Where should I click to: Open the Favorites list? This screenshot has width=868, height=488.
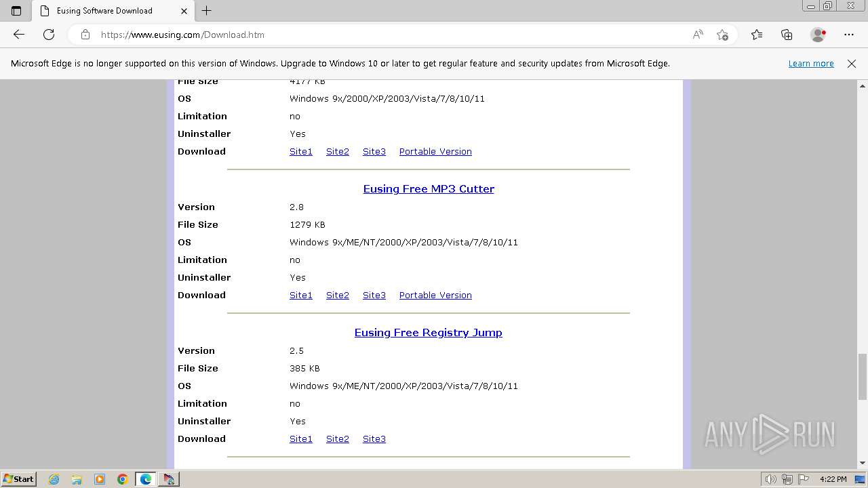click(757, 35)
